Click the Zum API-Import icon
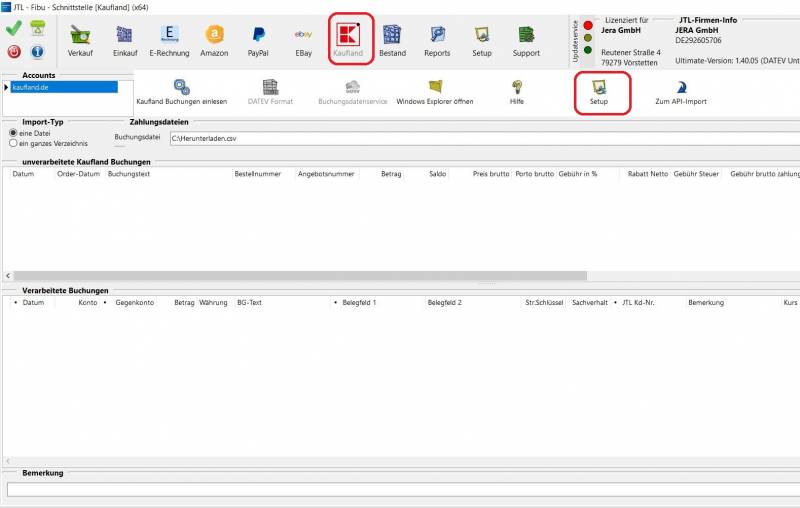The height and width of the screenshot is (508, 800). coord(682,92)
